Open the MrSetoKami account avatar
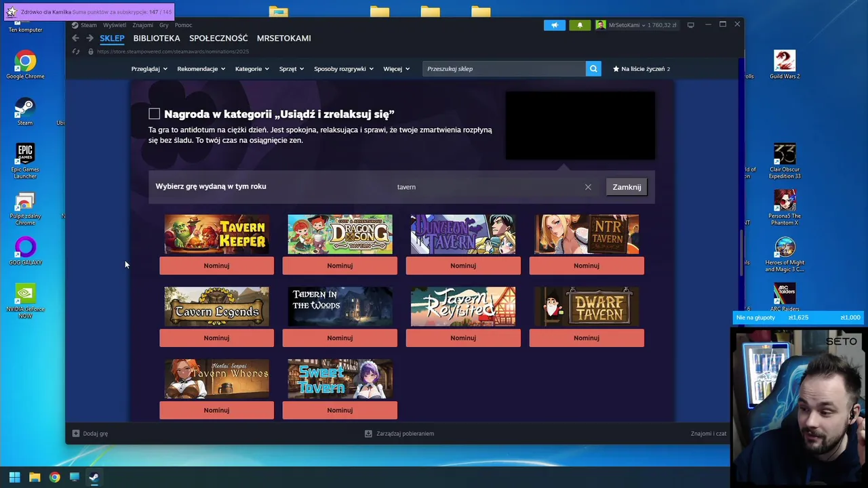Screen dimensions: 868x488 pyautogui.click(x=601, y=25)
